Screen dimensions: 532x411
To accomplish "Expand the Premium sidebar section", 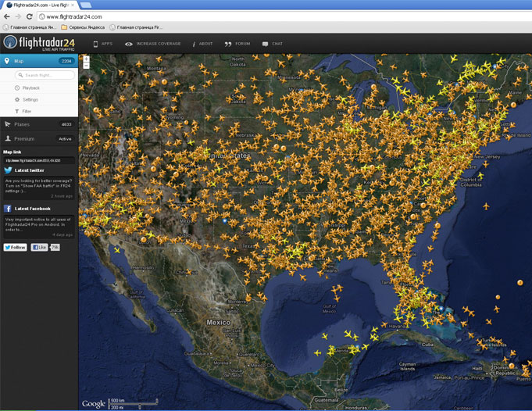I will coord(39,138).
